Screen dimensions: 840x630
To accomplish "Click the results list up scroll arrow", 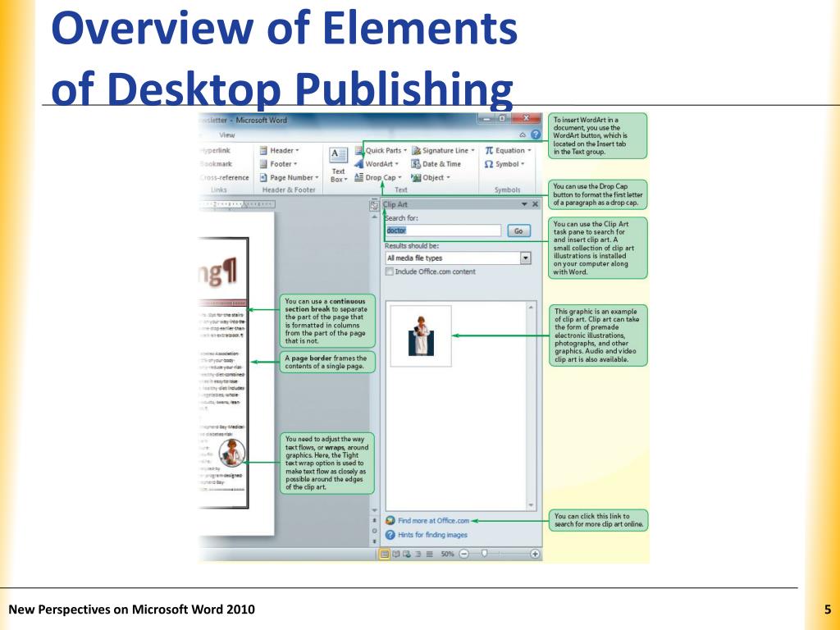I will (x=531, y=308).
